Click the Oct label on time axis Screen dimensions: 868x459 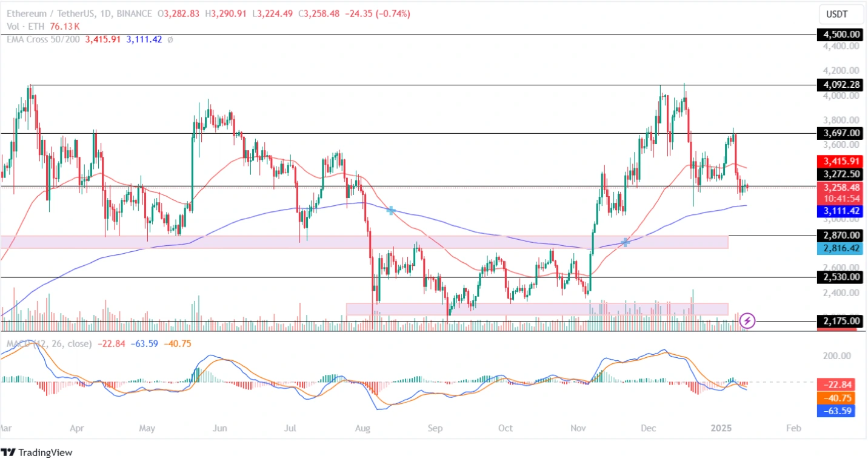505,428
